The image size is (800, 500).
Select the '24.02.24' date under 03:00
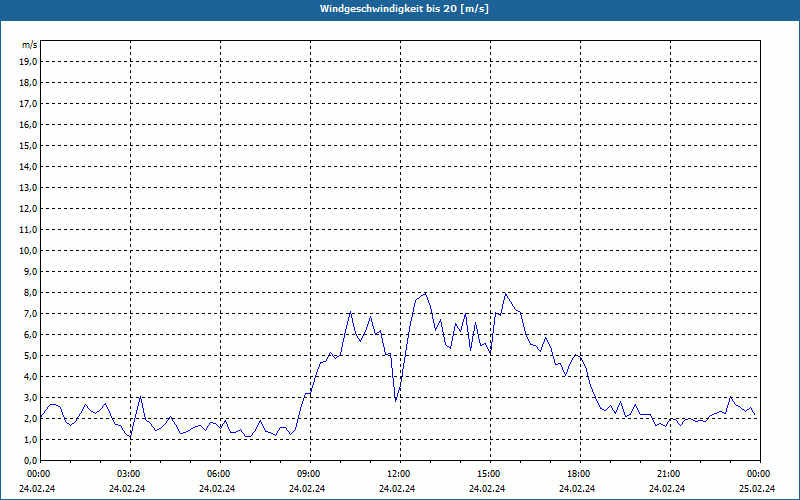127,488
